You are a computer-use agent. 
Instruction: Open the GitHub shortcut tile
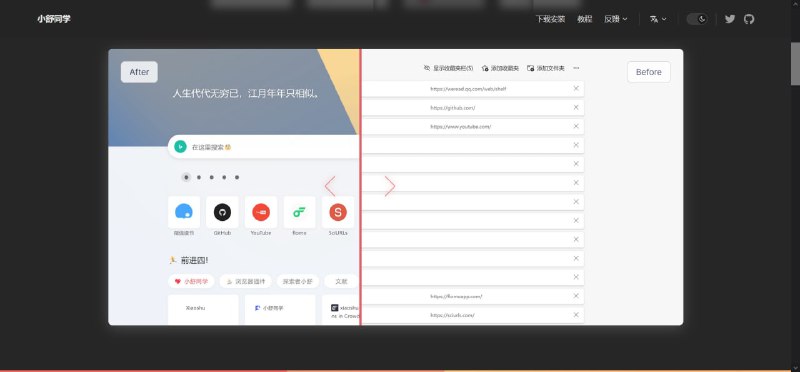(222, 212)
